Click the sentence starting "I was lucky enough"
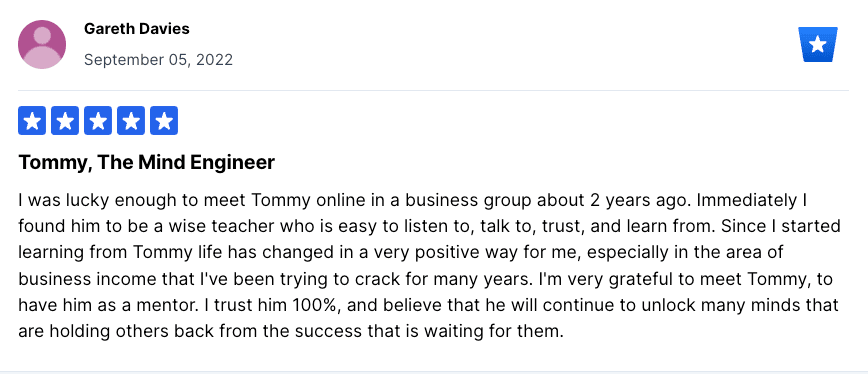The width and height of the screenshot is (868, 374). tap(354, 200)
